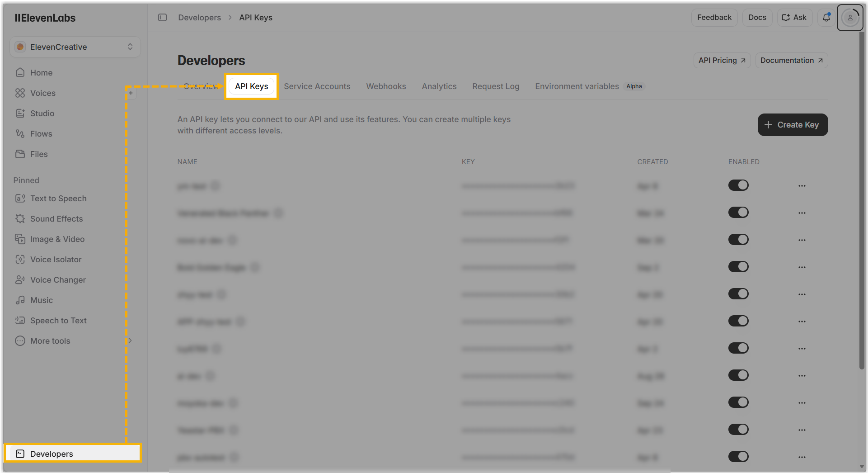Image resolution: width=868 pixels, height=473 pixels.
Task: Collapse the sidebar with the panel icon
Action: tap(162, 17)
